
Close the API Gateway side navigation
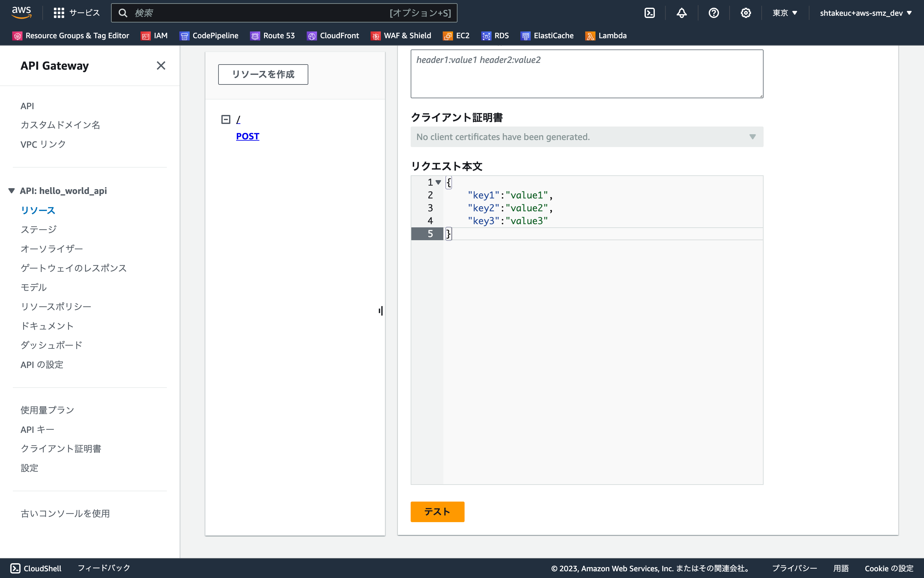pyautogui.click(x=161, y=66)
